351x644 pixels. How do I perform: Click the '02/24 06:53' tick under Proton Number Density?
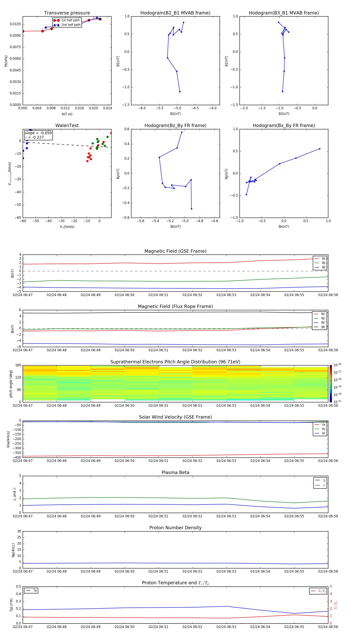[226, 571]
